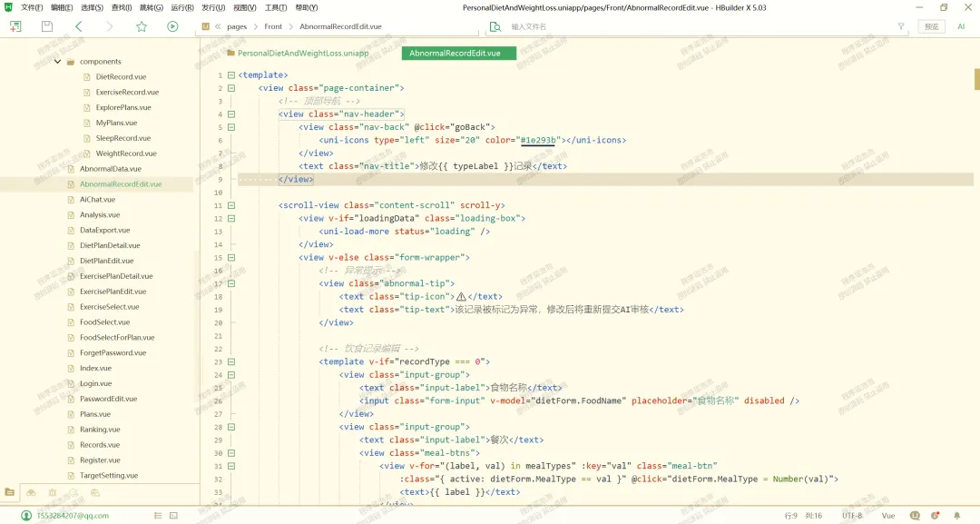Open the 发行(U) menu

pos(213,7)
